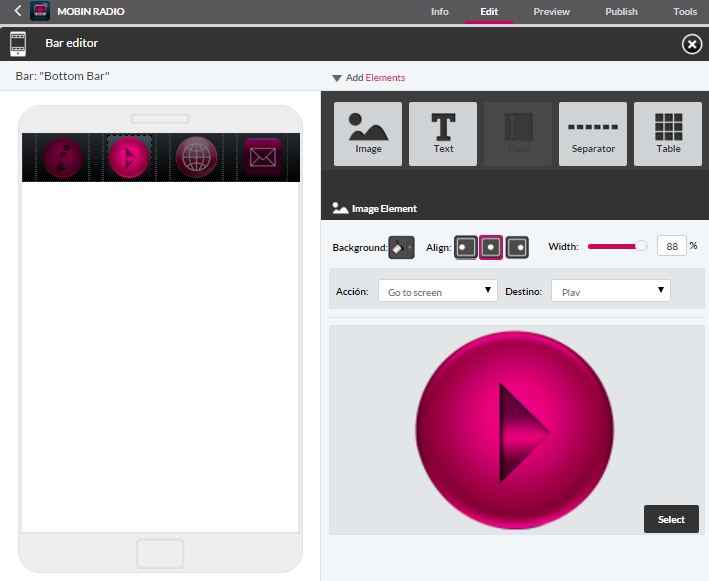Screen dimensions: 709x581
Task: Align the image to the left
Action: (x=466, y=247)
